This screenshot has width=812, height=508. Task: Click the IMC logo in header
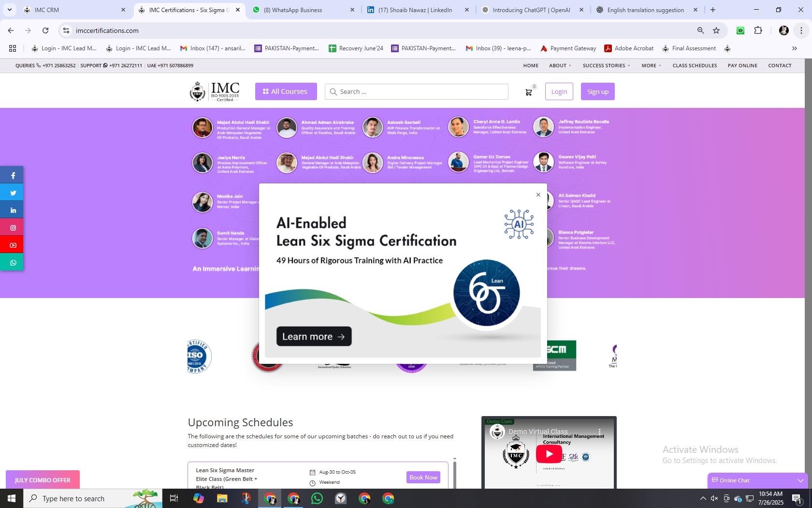point(215,91)
